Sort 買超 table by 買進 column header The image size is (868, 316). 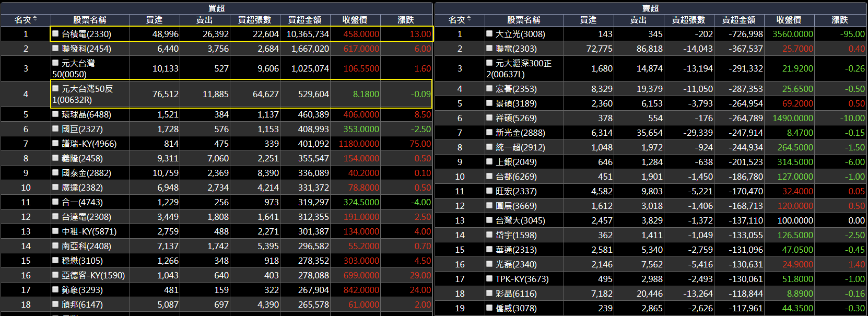pyautogui.click(x=155, y=20)
